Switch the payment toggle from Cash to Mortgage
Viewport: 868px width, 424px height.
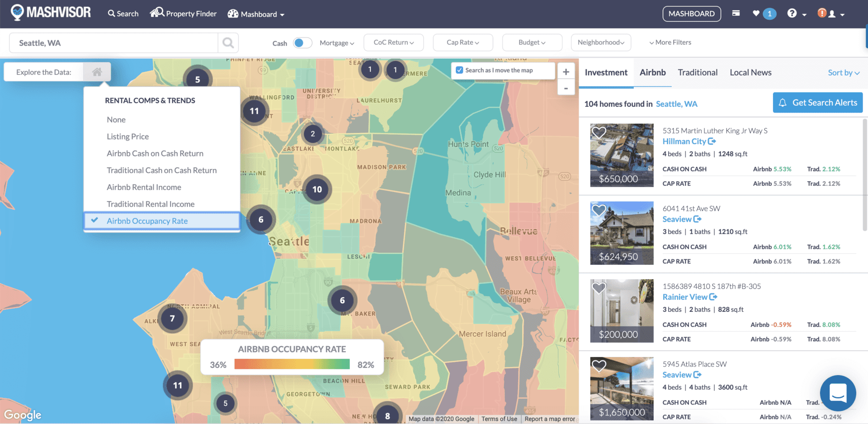tap(303, 42)
